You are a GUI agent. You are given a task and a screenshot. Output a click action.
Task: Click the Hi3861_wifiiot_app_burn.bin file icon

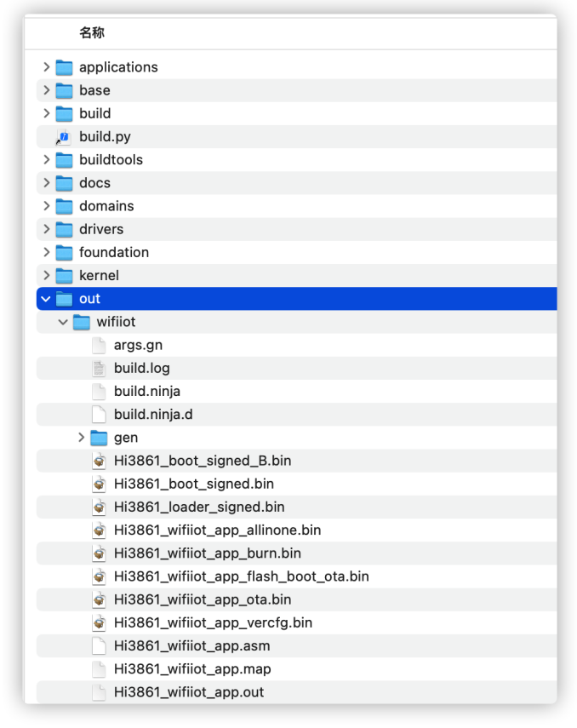coord(99,554)
